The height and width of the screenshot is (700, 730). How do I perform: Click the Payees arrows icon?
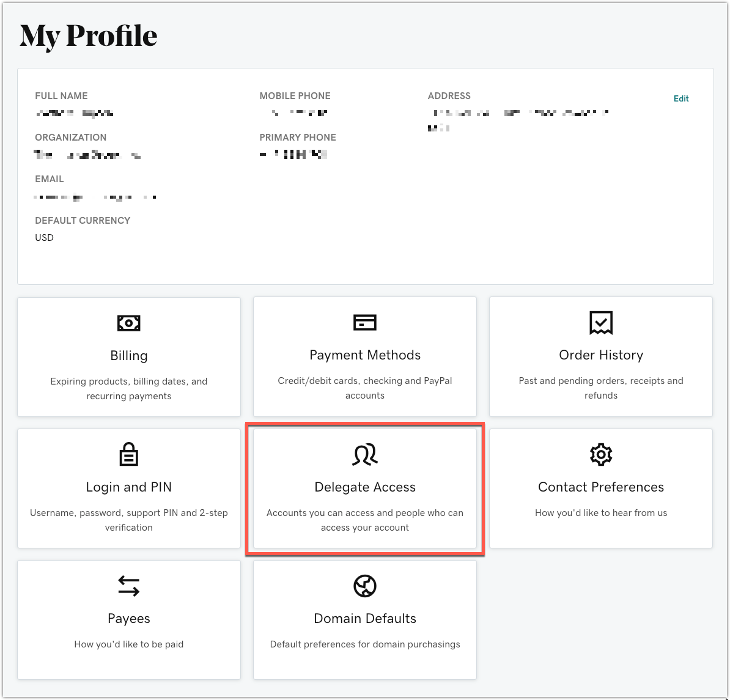click(x=128, y=586)
